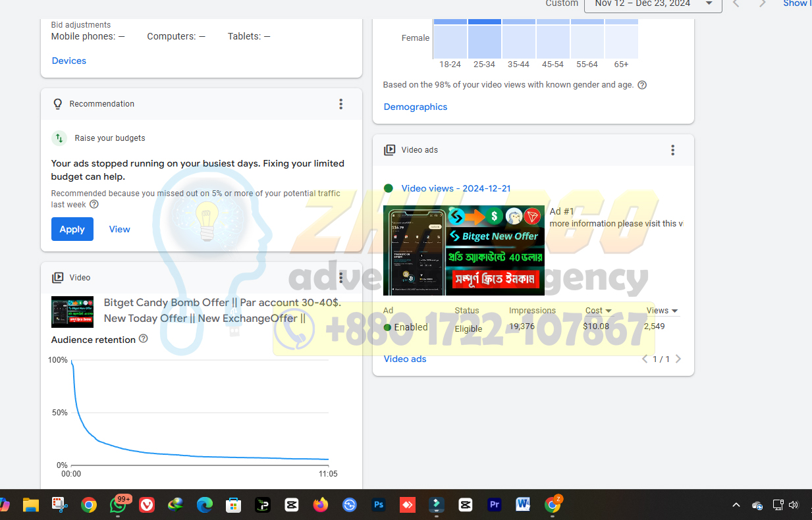Click the 'Mobile phones: —' bid adjustment
The image size is (812, 520).
click(88, 36)
